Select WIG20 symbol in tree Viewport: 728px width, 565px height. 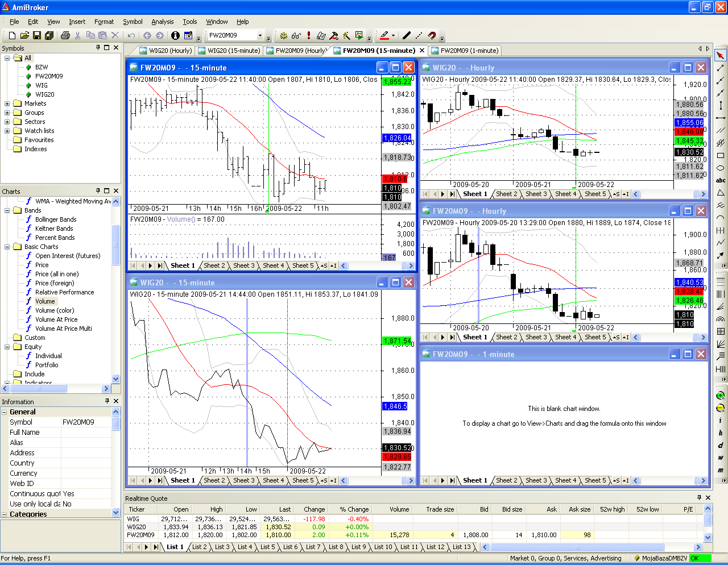pos(45,94)
